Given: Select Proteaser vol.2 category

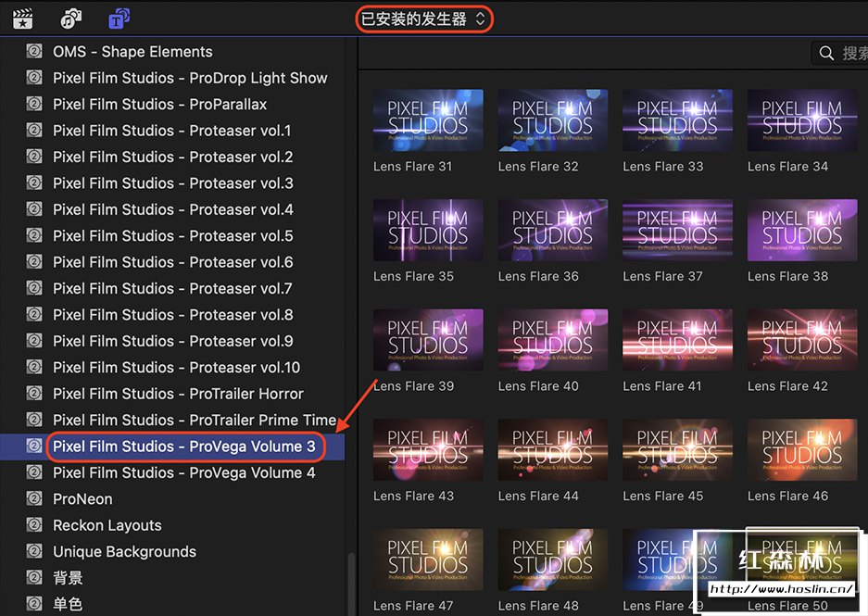Looking at the screenshot, I should click(172, 157).
